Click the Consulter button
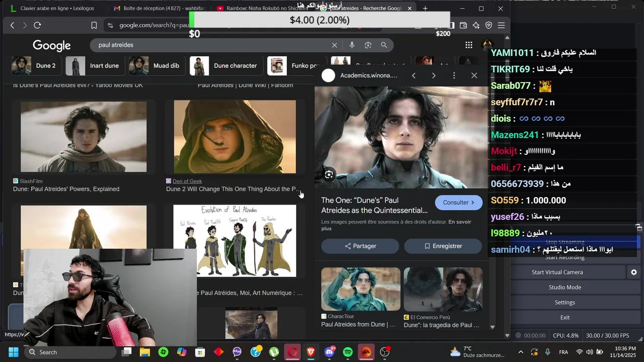The width and height of the screenshot is (644, 362). click(458, 203)
